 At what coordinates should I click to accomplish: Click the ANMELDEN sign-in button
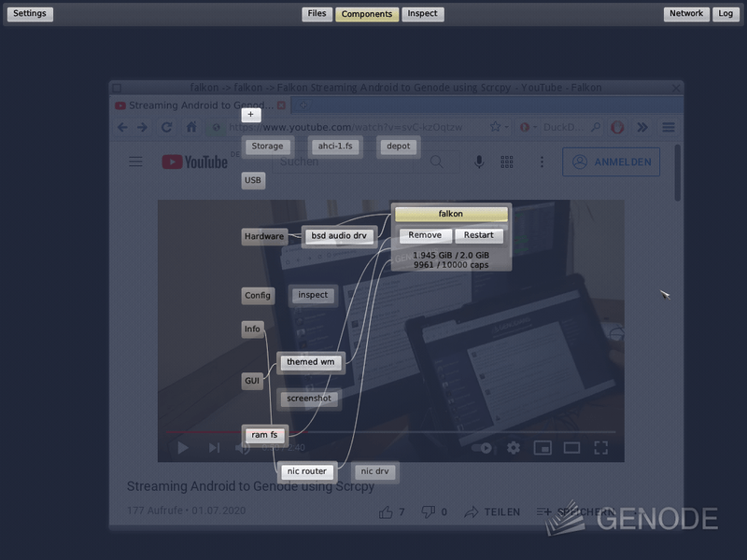click(612, 161)
